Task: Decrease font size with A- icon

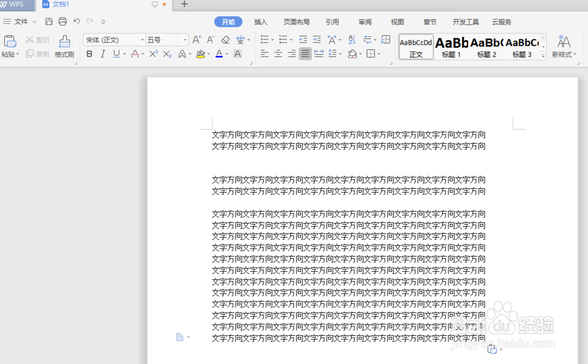Action: coord(211,40)
